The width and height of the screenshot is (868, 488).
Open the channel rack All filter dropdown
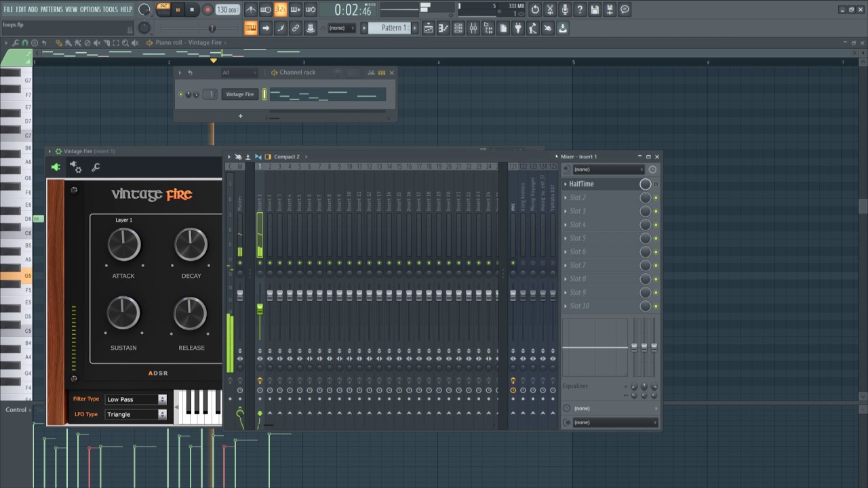[x=239, y=73]
